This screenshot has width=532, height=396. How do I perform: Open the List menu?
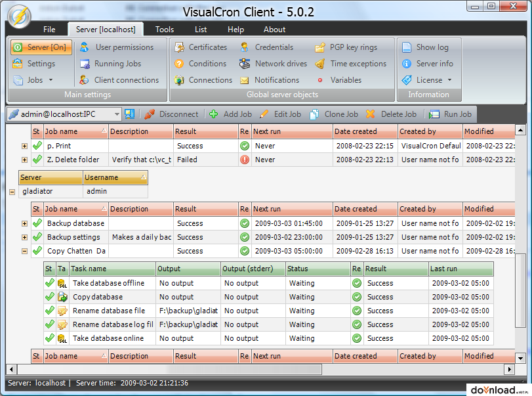point(201,30)
